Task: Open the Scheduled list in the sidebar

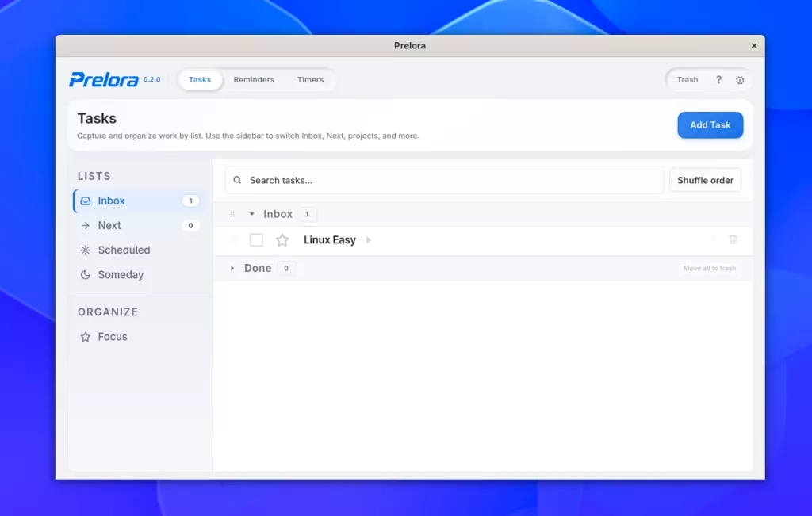Action: pyautogui.click(x=139, y=250)
